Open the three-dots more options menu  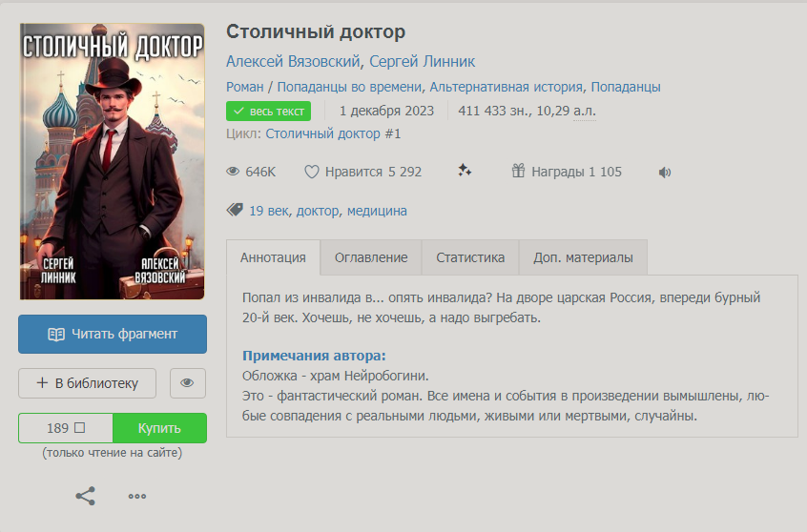pyautogui.click(x=137, y=496)
